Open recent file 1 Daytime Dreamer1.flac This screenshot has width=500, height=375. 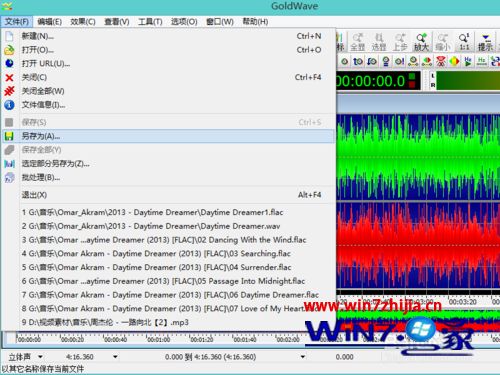coord(168,212)
